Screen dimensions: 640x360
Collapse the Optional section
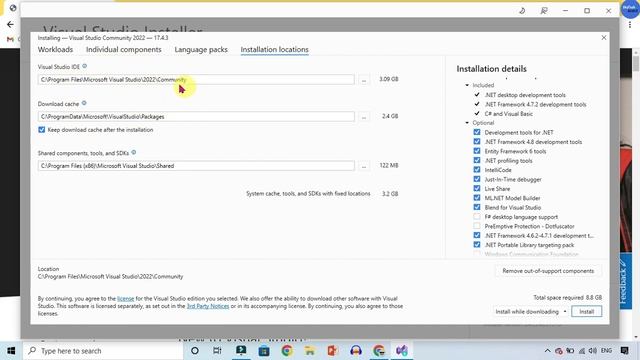click(x=467, y=123)
